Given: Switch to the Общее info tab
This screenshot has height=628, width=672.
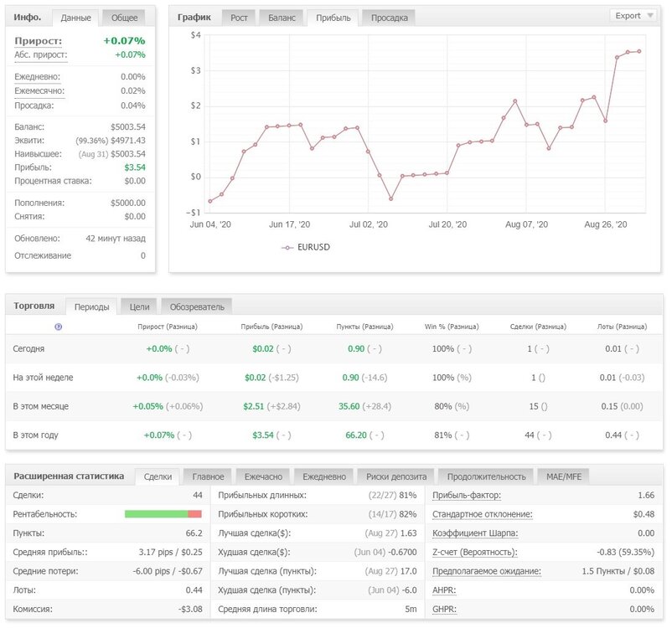Looking at the screenshot, I should [x=124, y=18].
